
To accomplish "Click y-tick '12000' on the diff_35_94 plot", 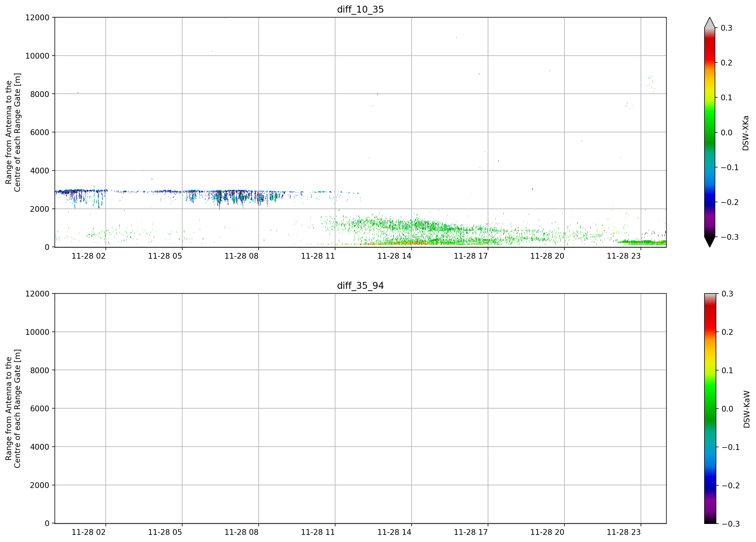I will pos(37,294).
